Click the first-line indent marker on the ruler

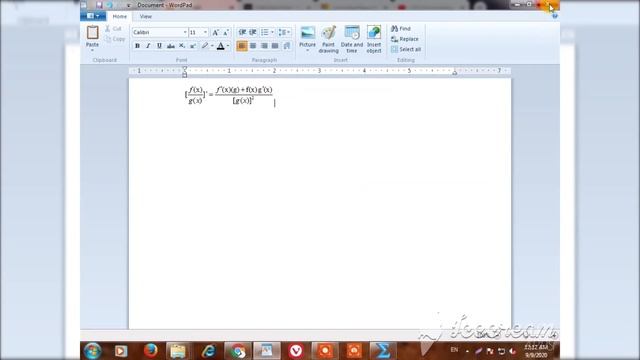click(184, 69)
